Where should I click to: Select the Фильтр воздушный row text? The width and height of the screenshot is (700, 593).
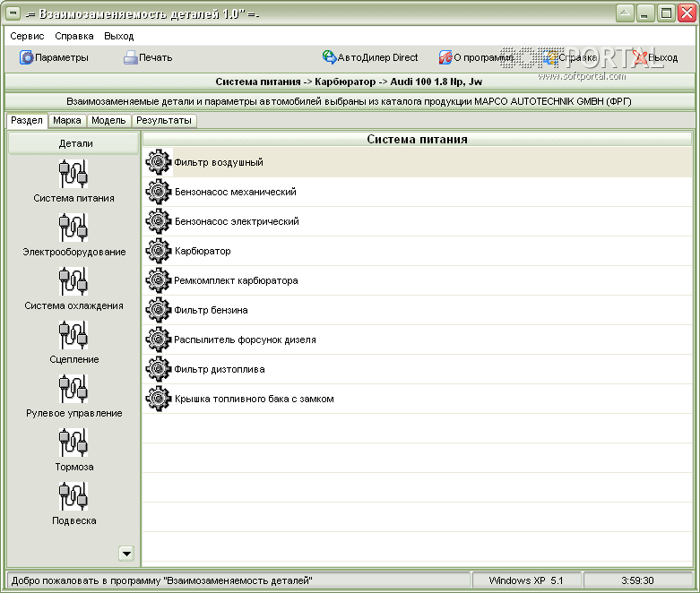[x=219, y=162]
